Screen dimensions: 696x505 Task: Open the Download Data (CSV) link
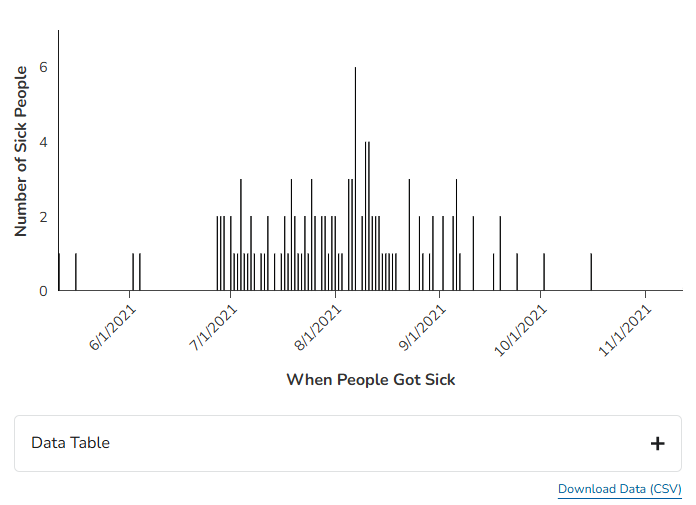[x=619, y=489]
